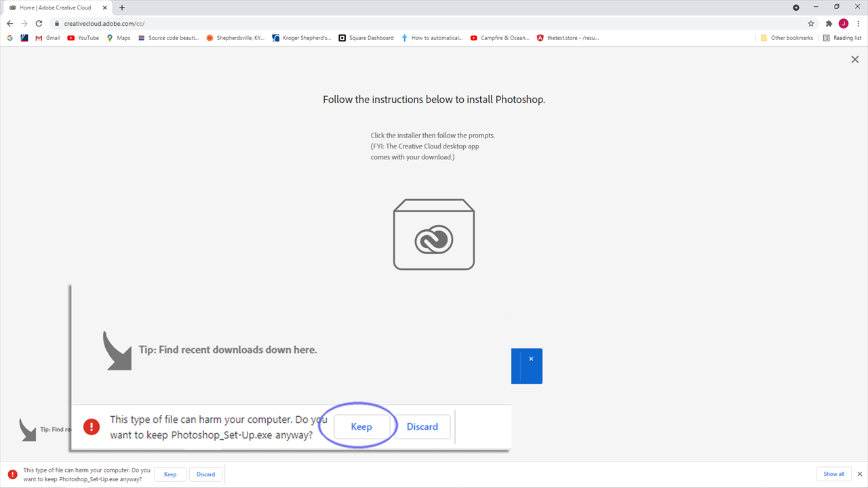Click the red warning icon in download bar

[x=13, y=474]
